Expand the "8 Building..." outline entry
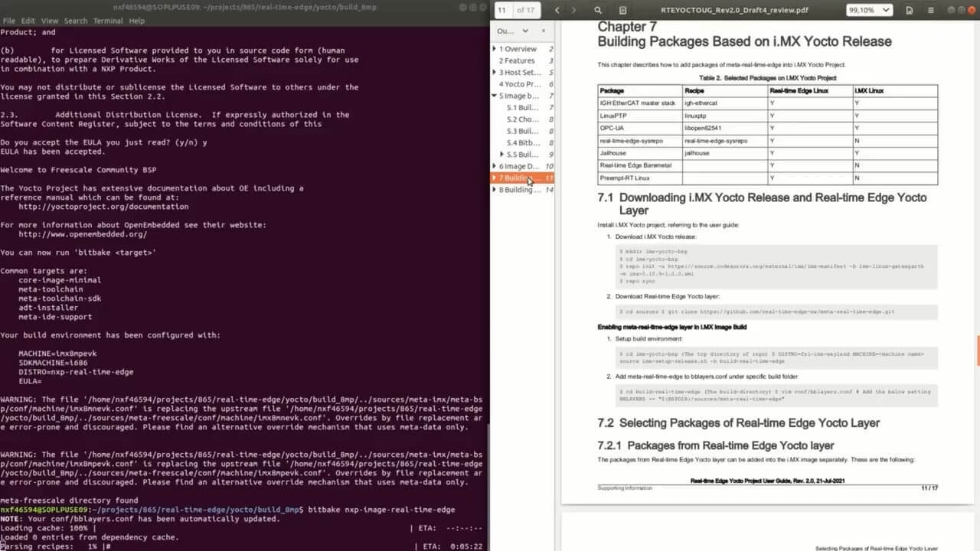 (495, 190)
